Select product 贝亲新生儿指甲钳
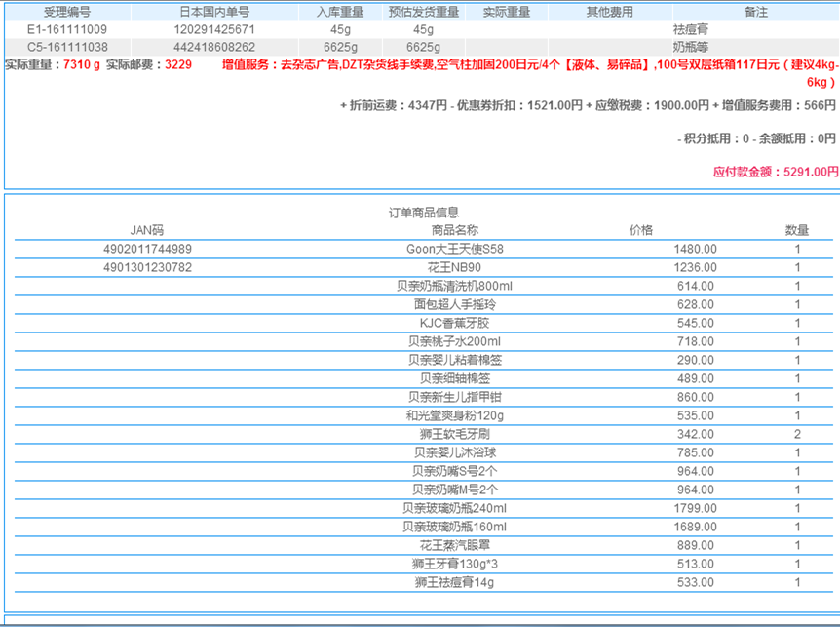Image resolution: width=840 pixels, height=627 pixels. [455, 397]
